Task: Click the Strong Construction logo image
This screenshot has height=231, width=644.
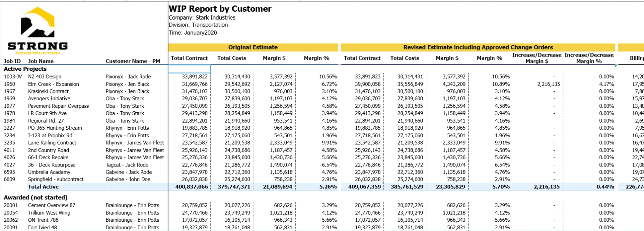Action: click(x=38, y=31)
